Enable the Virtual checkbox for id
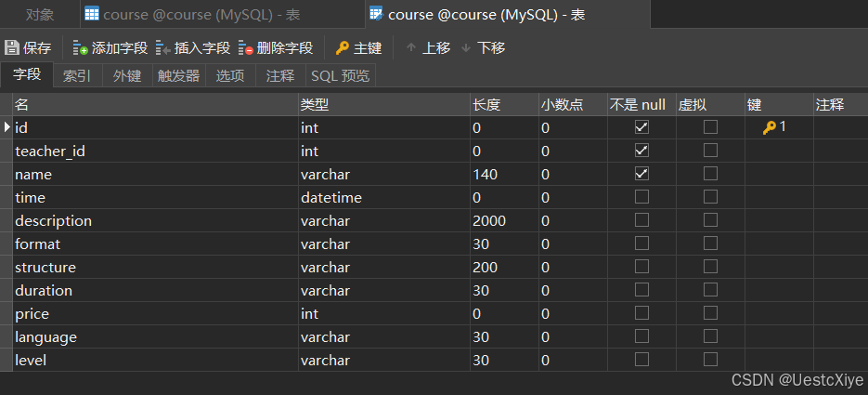This screenshot has width=868, height=395. pyautogui.click(x=711, y=127)
